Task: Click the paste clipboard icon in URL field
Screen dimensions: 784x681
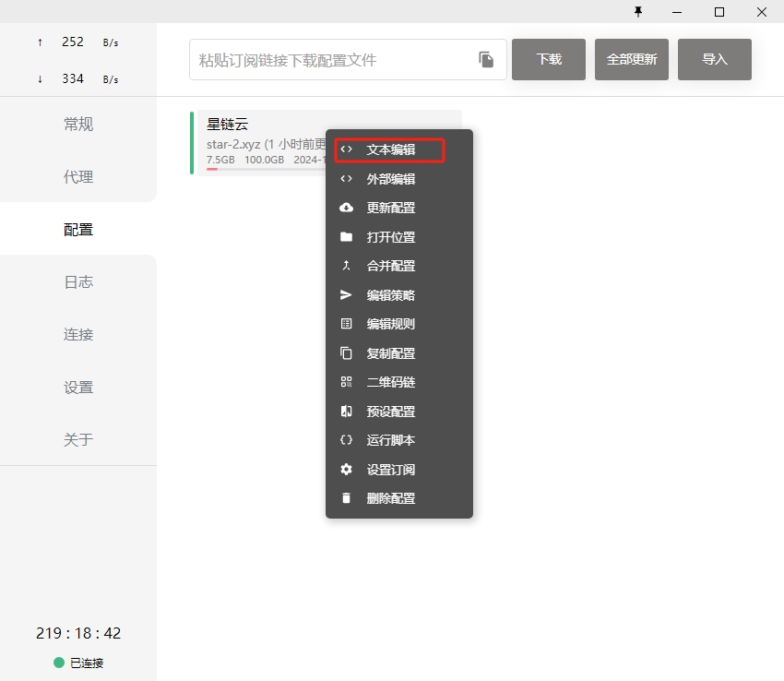Action: click(x=486, y=60)
